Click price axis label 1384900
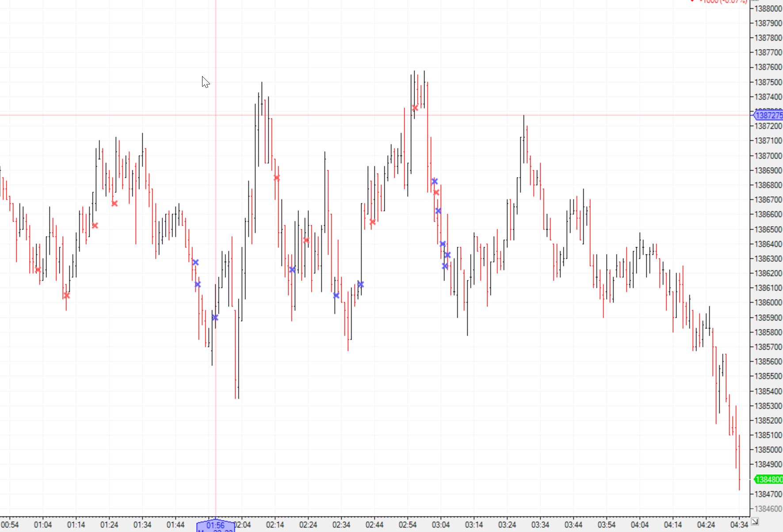 click(x=768, y=464)
